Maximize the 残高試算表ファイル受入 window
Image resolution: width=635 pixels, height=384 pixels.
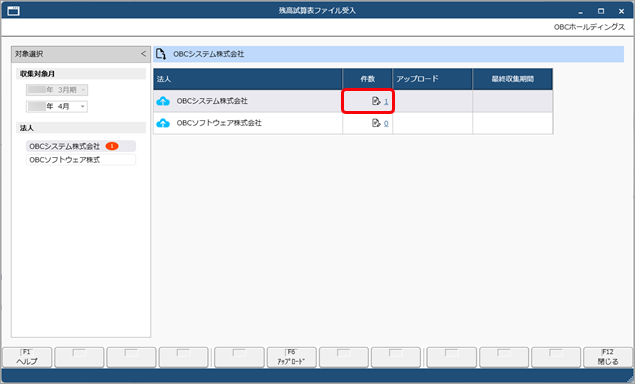[x=601, y=11]
